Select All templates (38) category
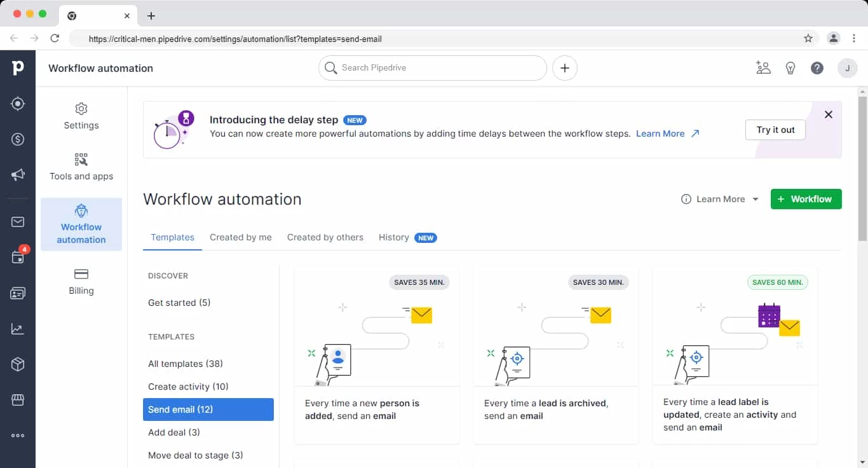 point(208,364)
